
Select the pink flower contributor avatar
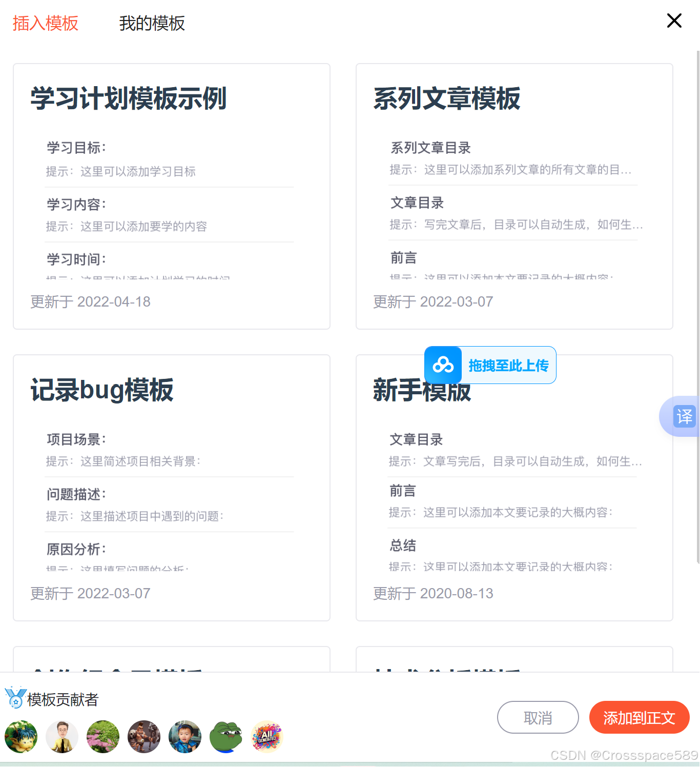point(102,737)
